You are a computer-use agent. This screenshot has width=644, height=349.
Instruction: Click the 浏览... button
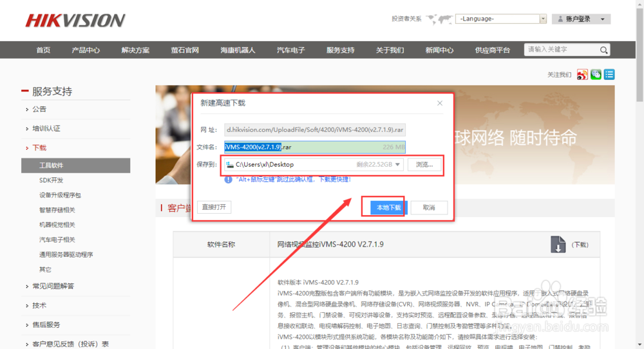[424, 165]
